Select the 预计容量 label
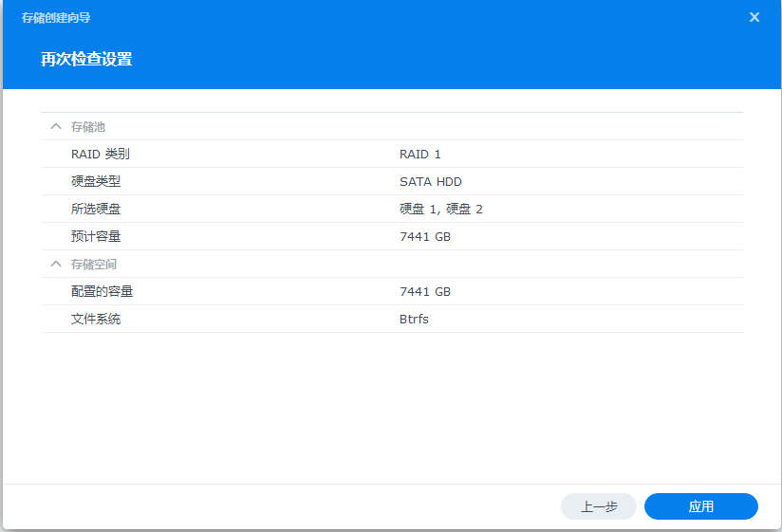 pyautogui.click(x=96, y=236)
